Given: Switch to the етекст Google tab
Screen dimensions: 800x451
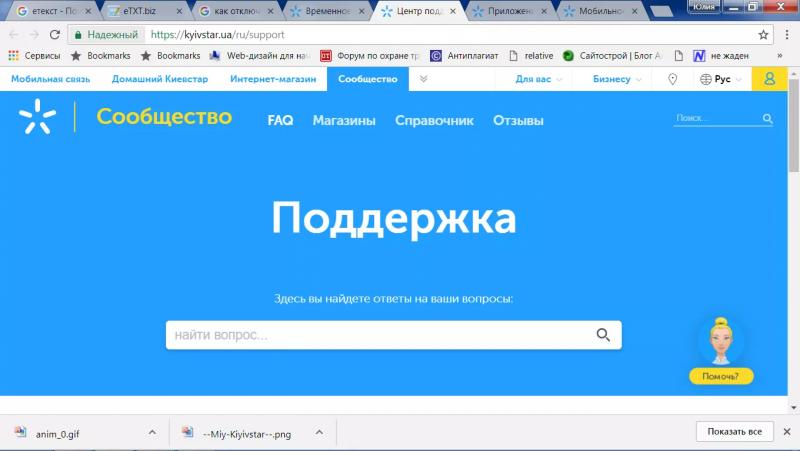Looking at the screenshot, I should tap(54, 11).
